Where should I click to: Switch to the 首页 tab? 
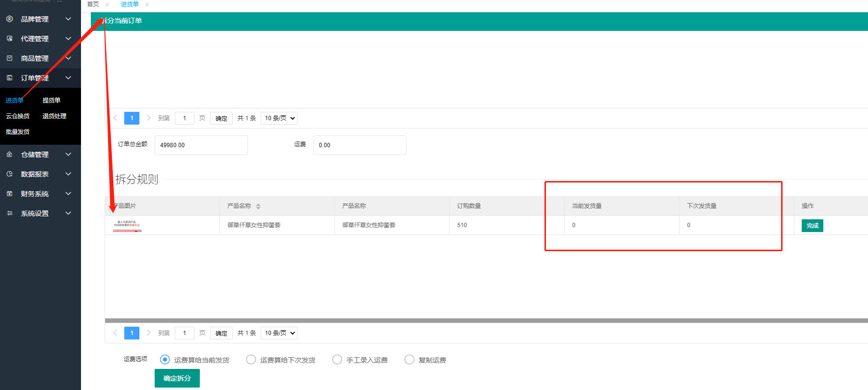93,4
